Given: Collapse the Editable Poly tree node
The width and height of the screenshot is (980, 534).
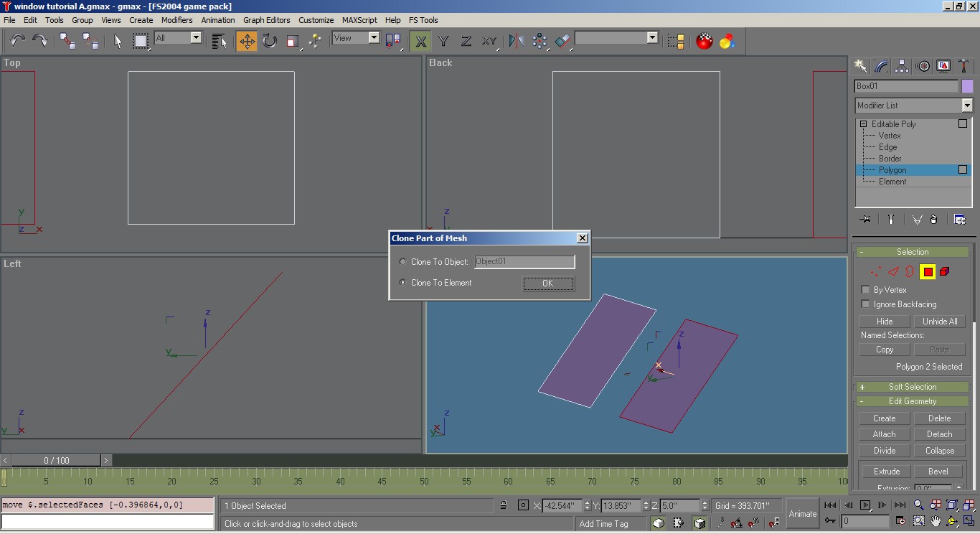Looking at the screenshot, I should pos(864,124).
